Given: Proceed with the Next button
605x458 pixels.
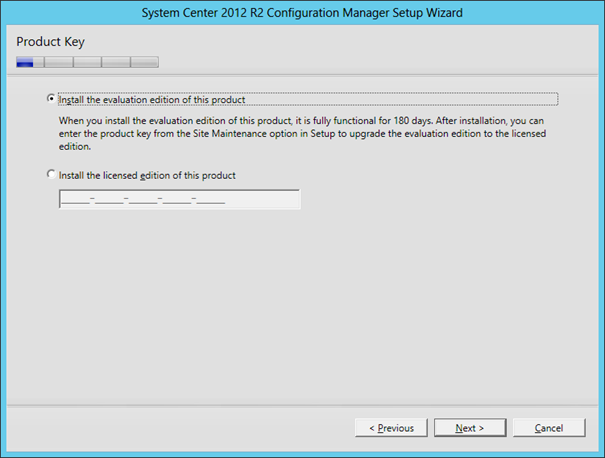Looking at the screenshot, I should point(470,428).
